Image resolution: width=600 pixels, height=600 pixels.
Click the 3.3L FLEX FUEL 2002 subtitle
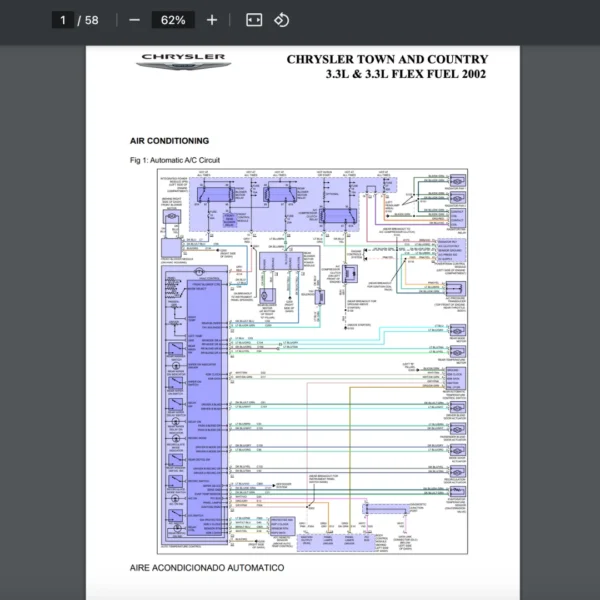[x=406, y=75]
